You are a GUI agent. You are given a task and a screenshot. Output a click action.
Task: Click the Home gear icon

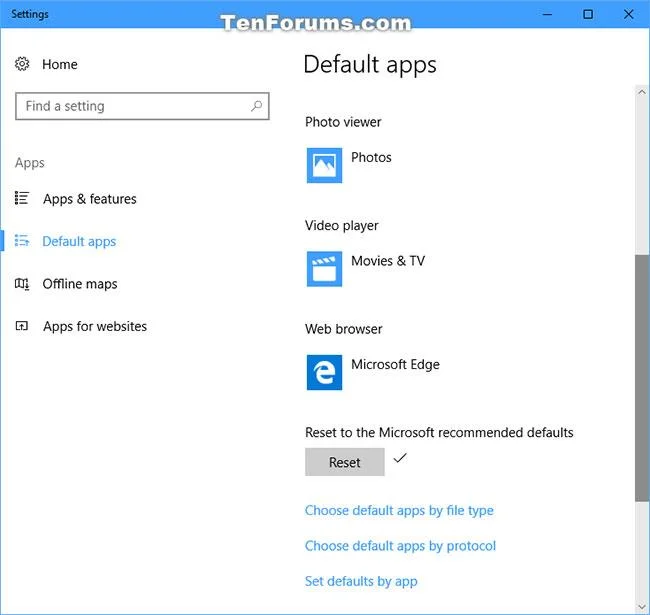pyautogui.click(x=22, y=64)
